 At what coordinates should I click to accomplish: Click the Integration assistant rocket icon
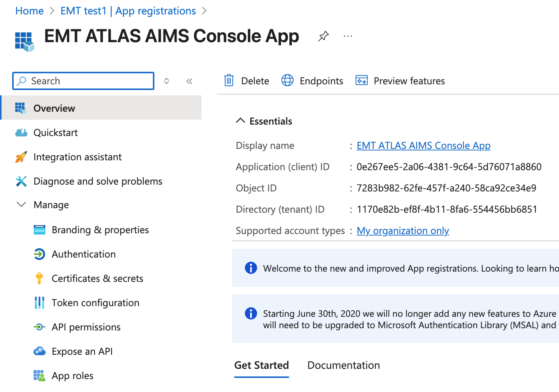click(21, 157)
